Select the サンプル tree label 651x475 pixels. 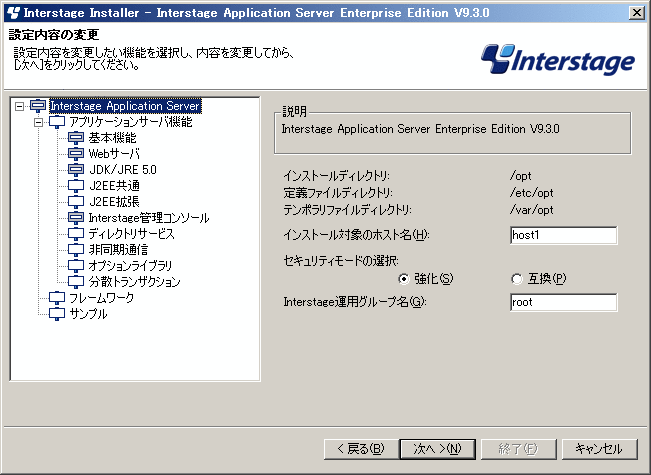88,313
